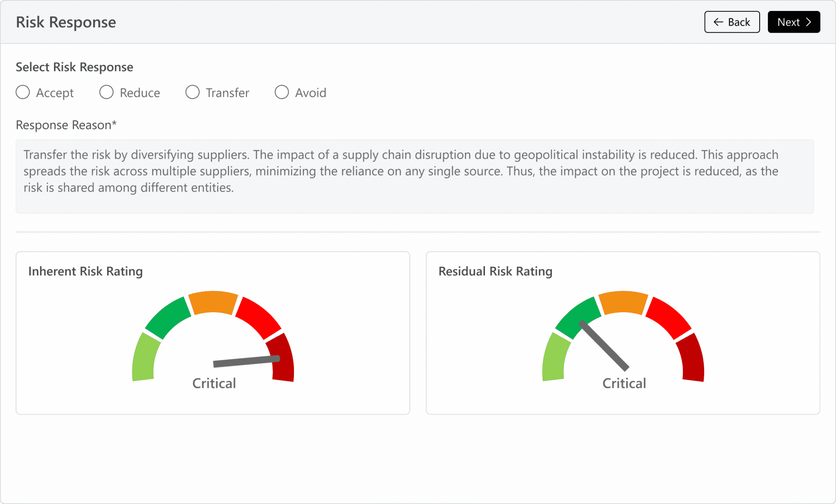Click the dark green segment of Inherent gauge

[168, 317]
